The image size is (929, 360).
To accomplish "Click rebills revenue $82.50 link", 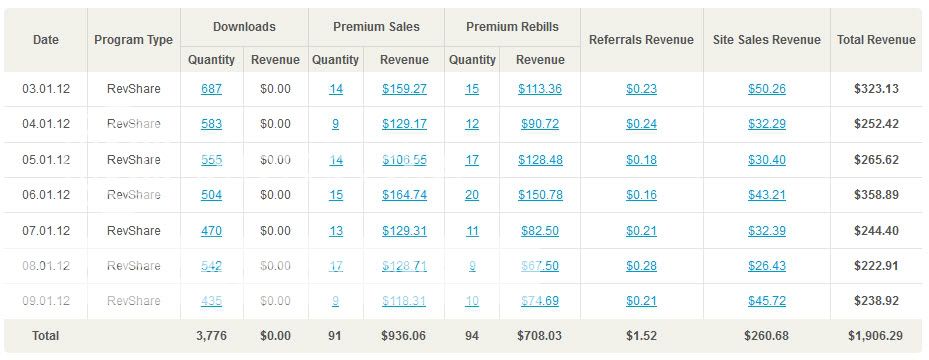I will [x=540, y=230].
